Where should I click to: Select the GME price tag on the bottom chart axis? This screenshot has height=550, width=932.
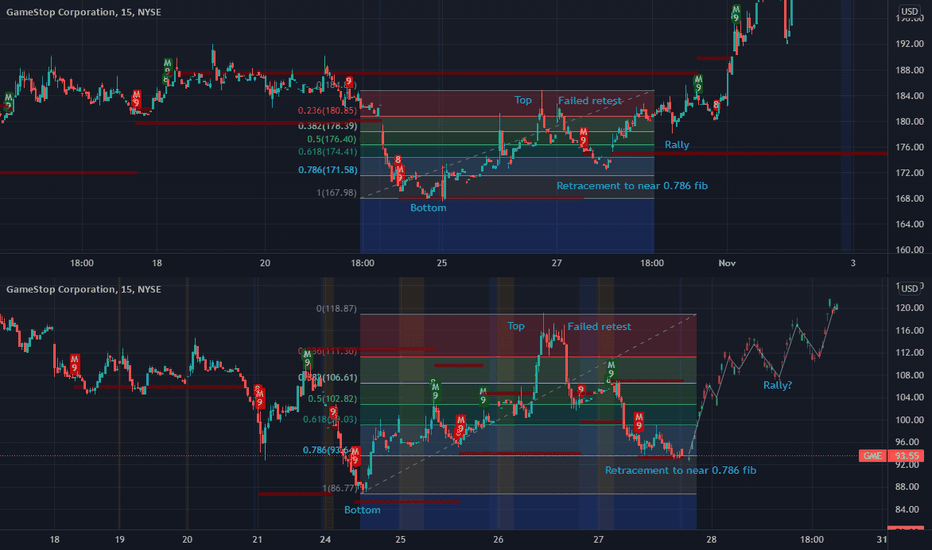click(873, 456)
